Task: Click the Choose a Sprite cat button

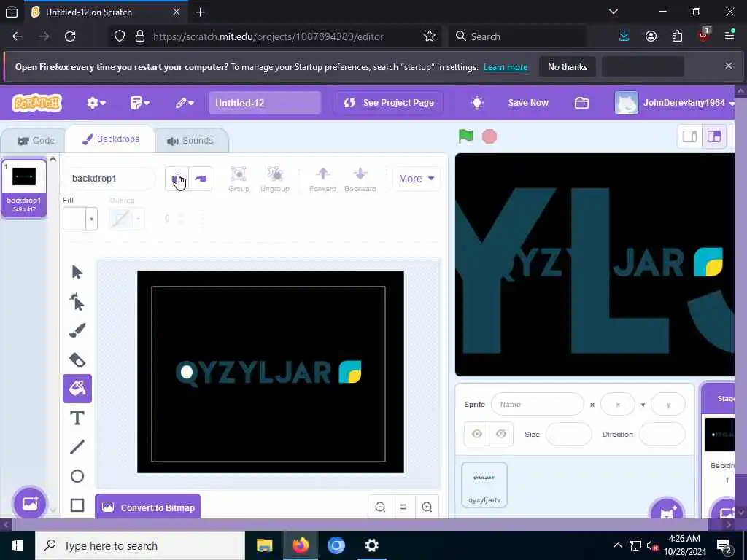Action: tap(667, 511)
